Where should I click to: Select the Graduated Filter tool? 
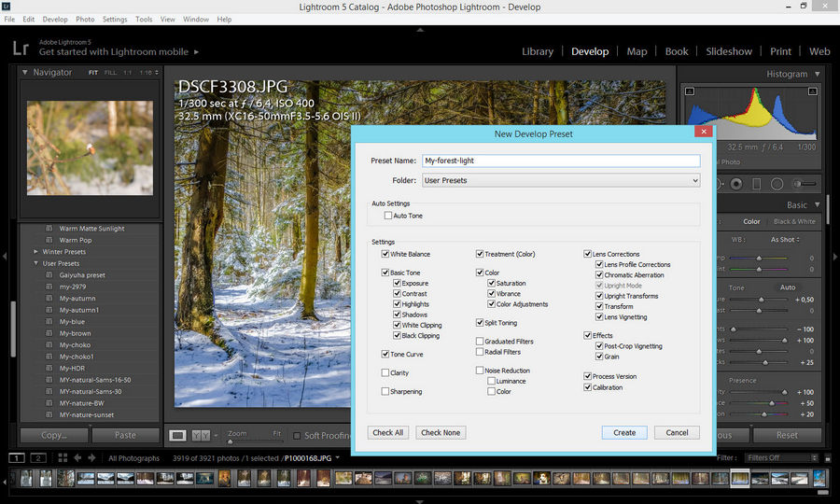(x=756, y=184)
